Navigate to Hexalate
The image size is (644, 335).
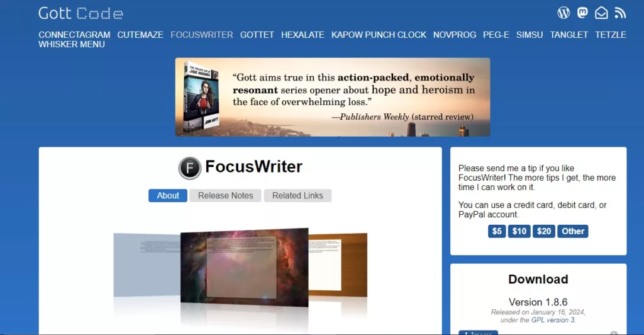point(303,35)
